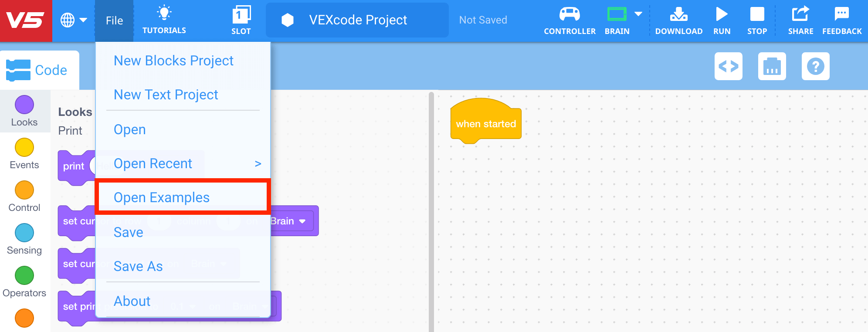This screenshot has width=868, height=332.
Task: Open the Share options
Action: tap(800, 20)
